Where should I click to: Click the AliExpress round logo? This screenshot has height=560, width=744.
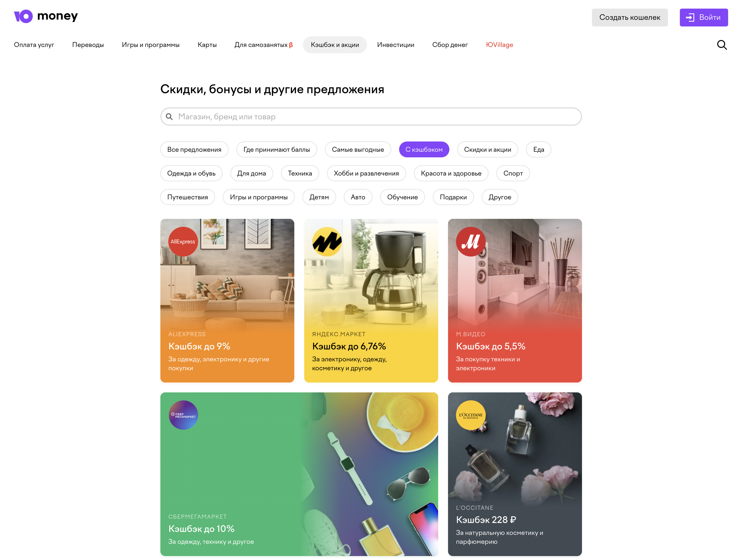(x=183, y=242)
